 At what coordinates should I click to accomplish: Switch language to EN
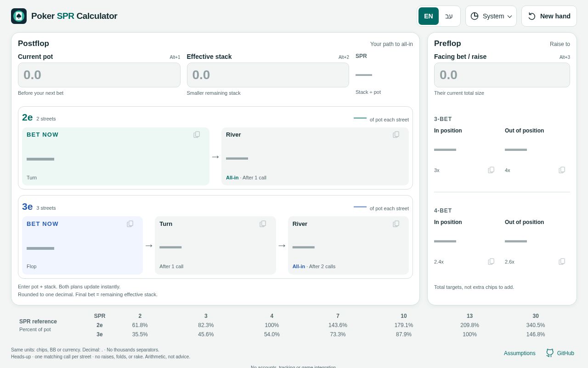tap(429, 16)
